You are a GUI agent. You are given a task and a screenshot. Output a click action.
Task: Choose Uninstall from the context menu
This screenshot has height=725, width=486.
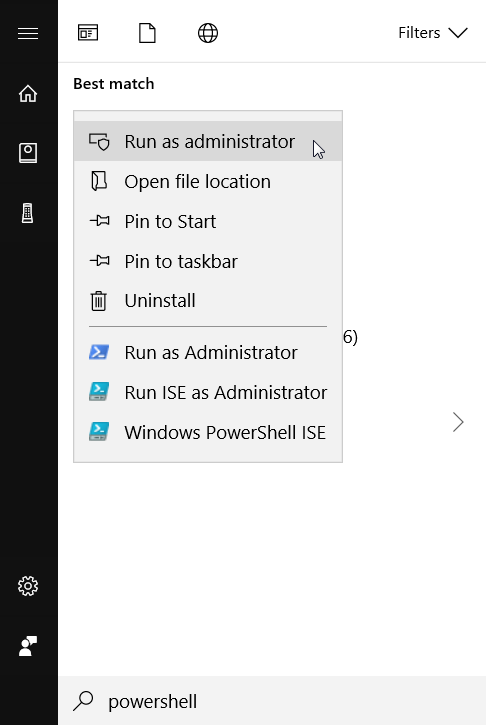click(208, 301)
